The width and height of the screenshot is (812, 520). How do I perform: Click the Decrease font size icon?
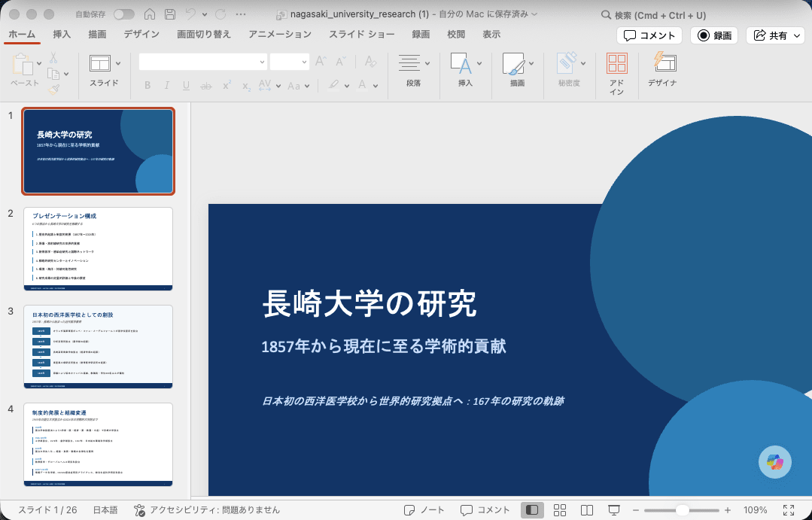[x=340, y=62]
